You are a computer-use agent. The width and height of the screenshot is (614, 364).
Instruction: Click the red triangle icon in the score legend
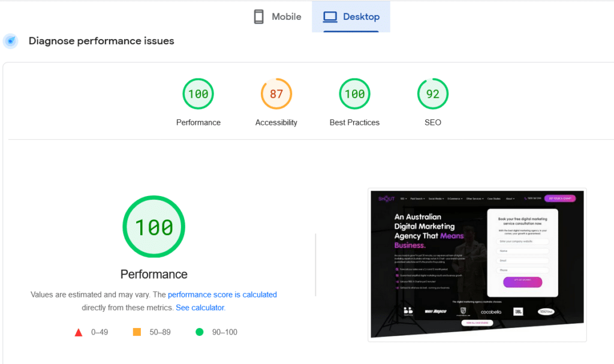(x=78, y=332)
